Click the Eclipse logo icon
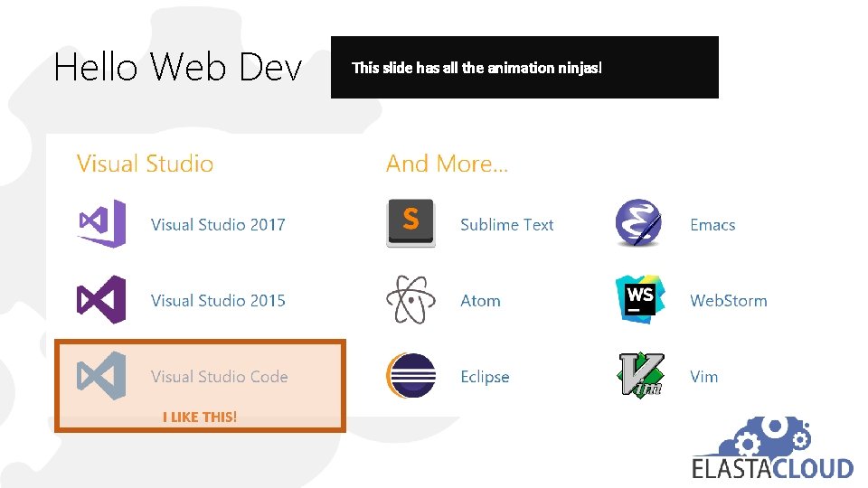The height and width of the screenshot is (488, 868). tap(410, 375)
